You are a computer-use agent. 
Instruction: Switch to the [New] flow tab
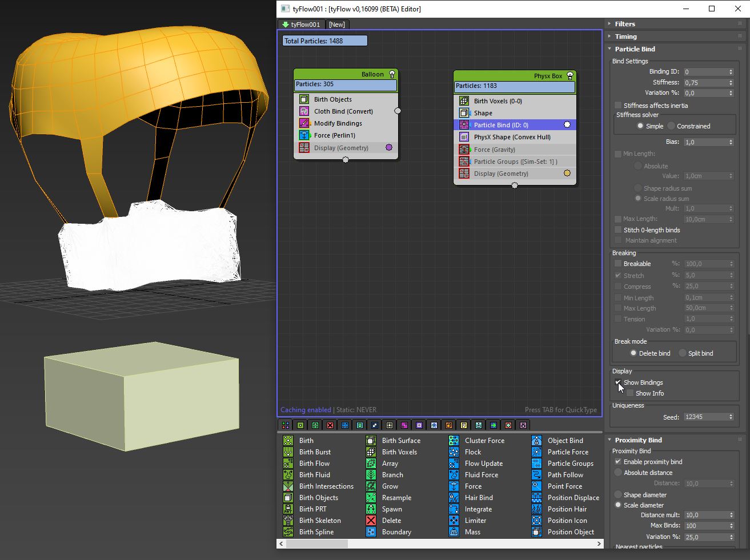coord(336,25)
